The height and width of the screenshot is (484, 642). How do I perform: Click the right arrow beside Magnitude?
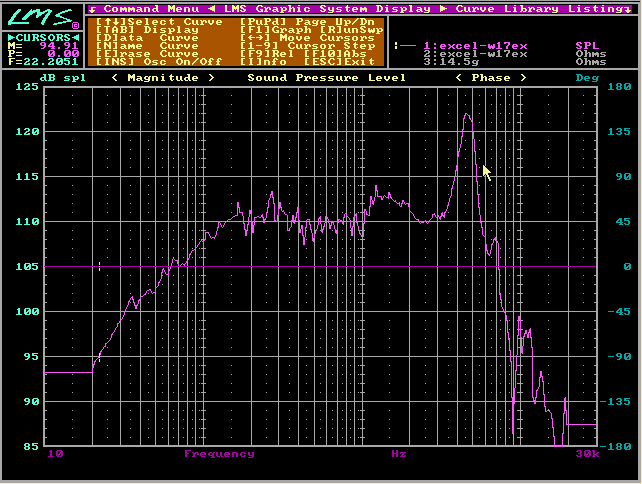(211, 78)
